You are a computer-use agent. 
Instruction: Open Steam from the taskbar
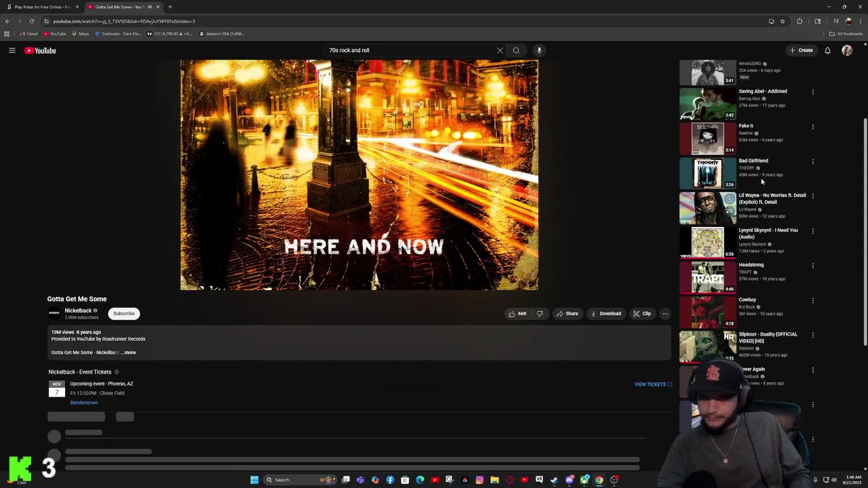coord(554,480)
